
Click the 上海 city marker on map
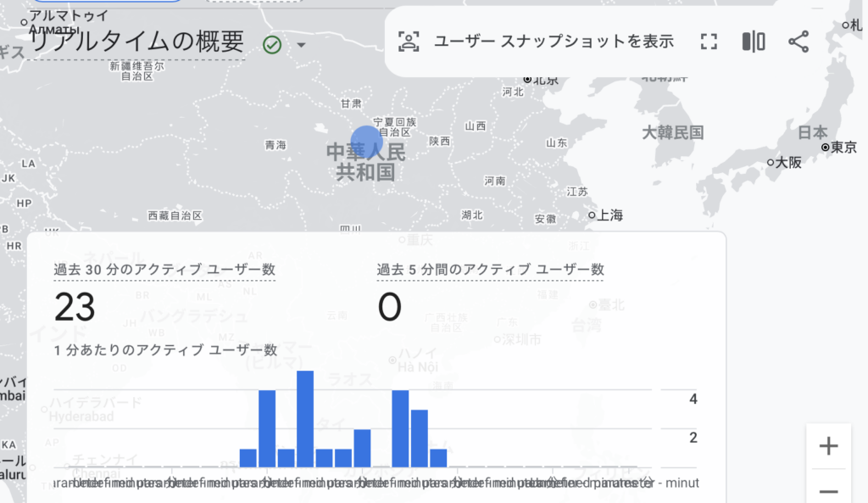(x=592, y=215)
